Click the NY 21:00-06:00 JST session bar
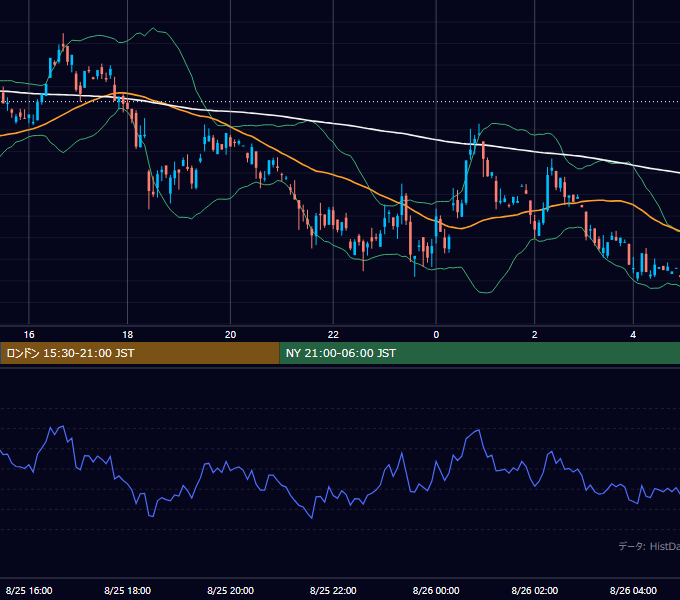This screenshot has width=680, height=600. click(480, 353)
